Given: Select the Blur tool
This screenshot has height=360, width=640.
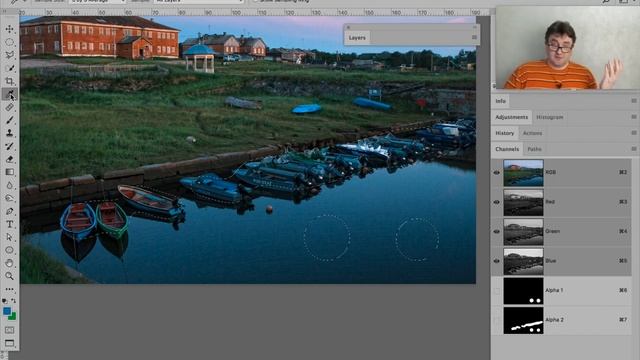Looking at the screenshot, I should (x=9, y=185).
